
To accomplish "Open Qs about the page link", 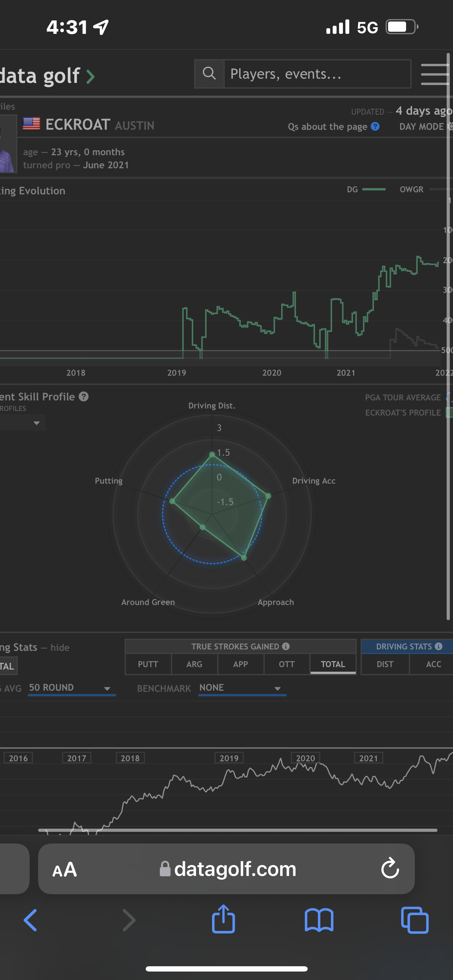I will coord(327,127).
